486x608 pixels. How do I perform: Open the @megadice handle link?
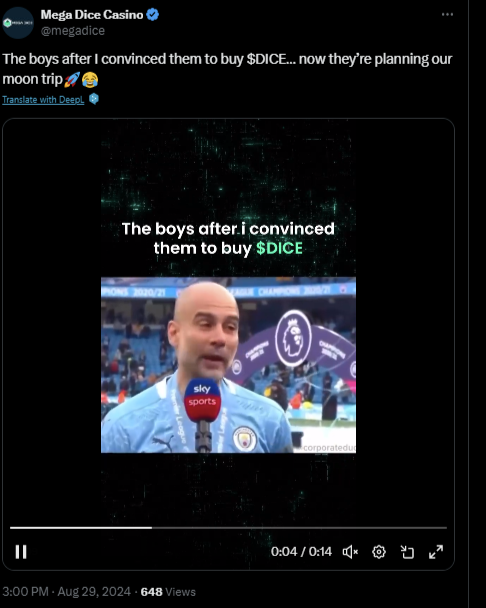click(x=73, y=31)
